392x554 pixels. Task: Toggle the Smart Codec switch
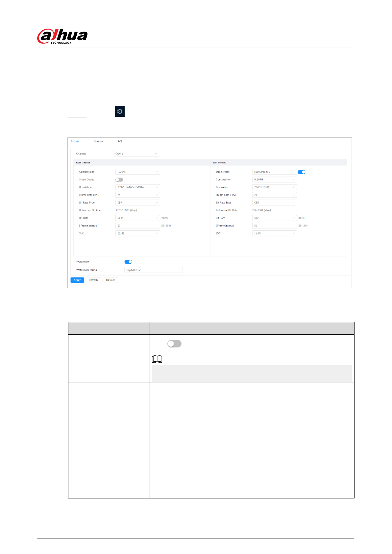[x=119, y=180]
